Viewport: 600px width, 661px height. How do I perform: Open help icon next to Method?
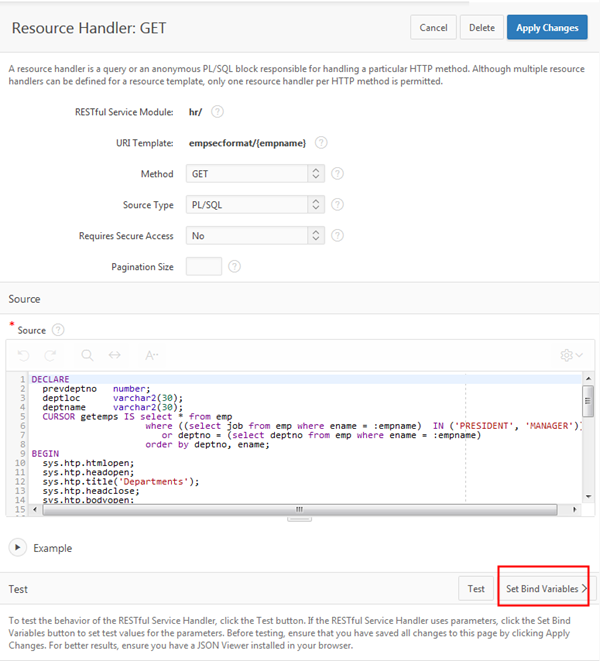(337, 174)
